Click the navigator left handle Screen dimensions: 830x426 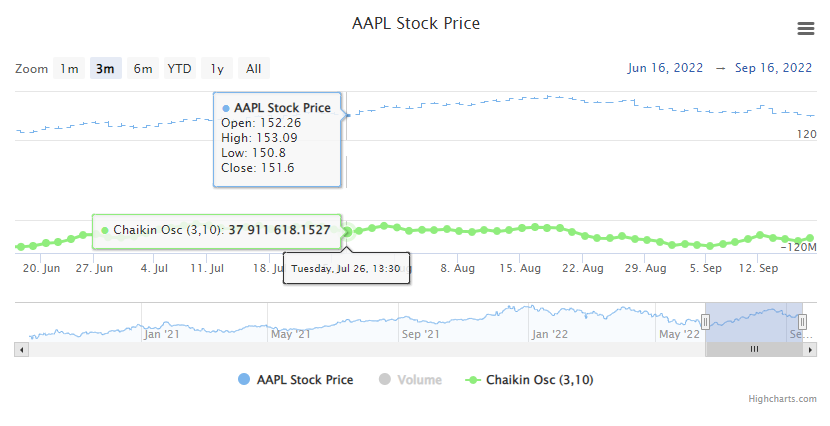point(705,321)
